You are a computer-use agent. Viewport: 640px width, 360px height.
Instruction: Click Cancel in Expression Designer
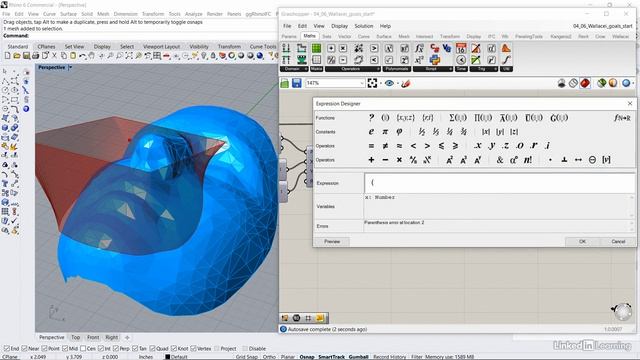(618, 242)
